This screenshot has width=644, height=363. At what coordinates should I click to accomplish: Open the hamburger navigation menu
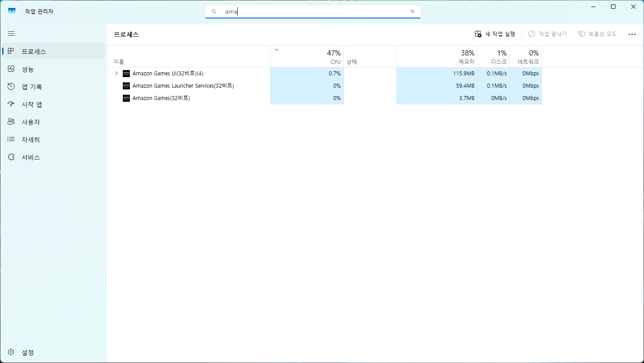11,33
